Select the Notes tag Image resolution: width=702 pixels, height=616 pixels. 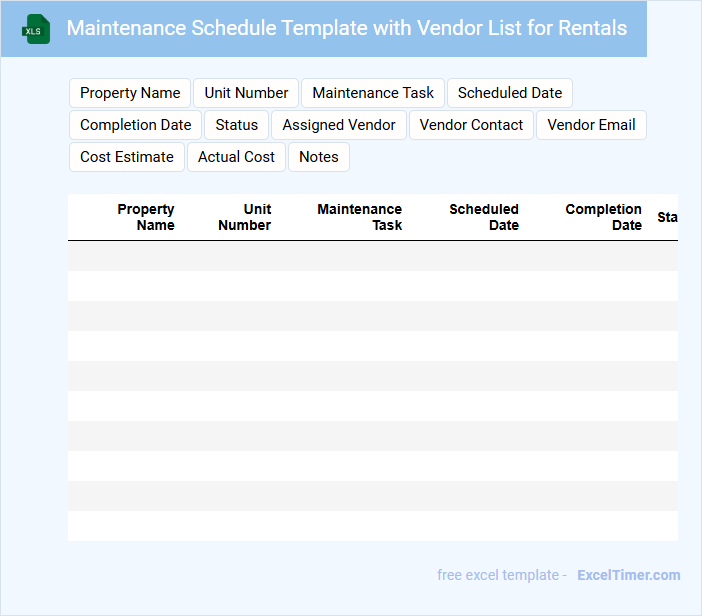pyautogui.click(x=319, y=157)
